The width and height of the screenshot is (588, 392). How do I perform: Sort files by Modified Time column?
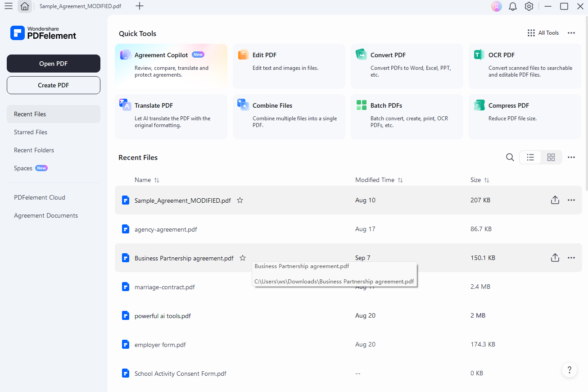point(379,180)
